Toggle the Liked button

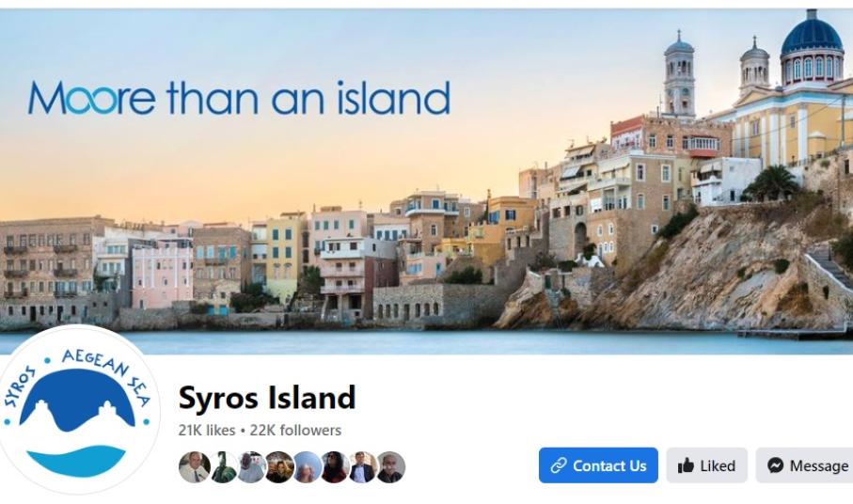click(706, 465)
